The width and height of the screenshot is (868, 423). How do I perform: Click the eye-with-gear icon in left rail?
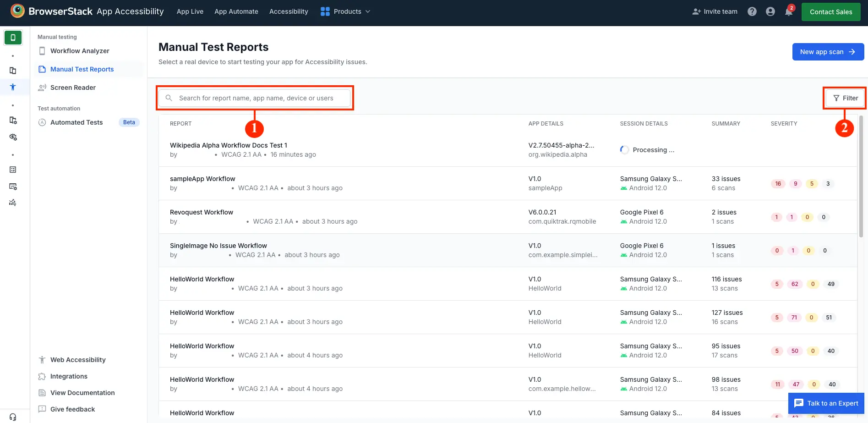13,137
